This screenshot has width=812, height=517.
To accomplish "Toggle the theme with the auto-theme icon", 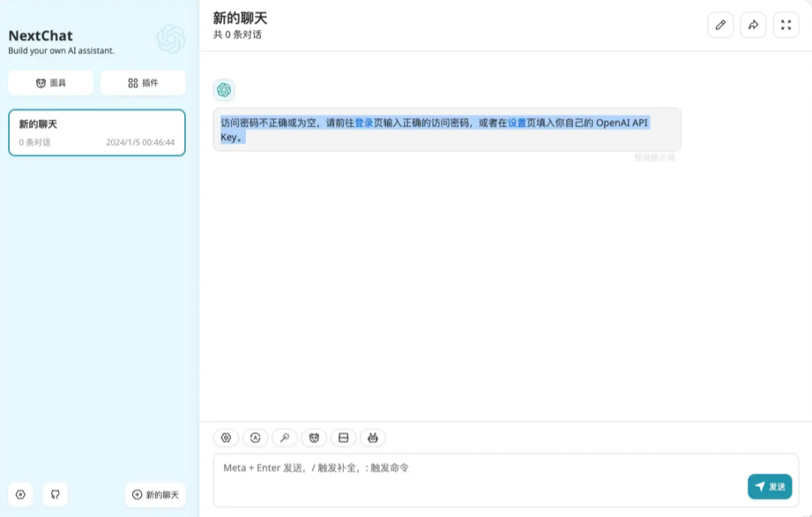I will point(255,437).
